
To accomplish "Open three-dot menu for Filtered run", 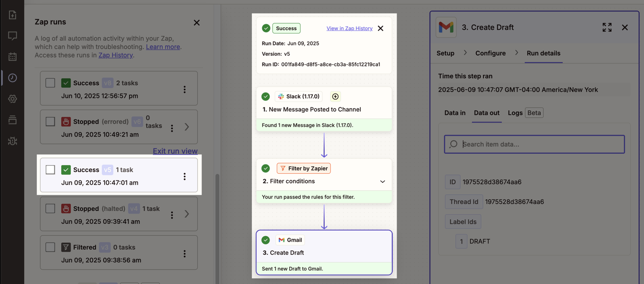I will [184, 253].
